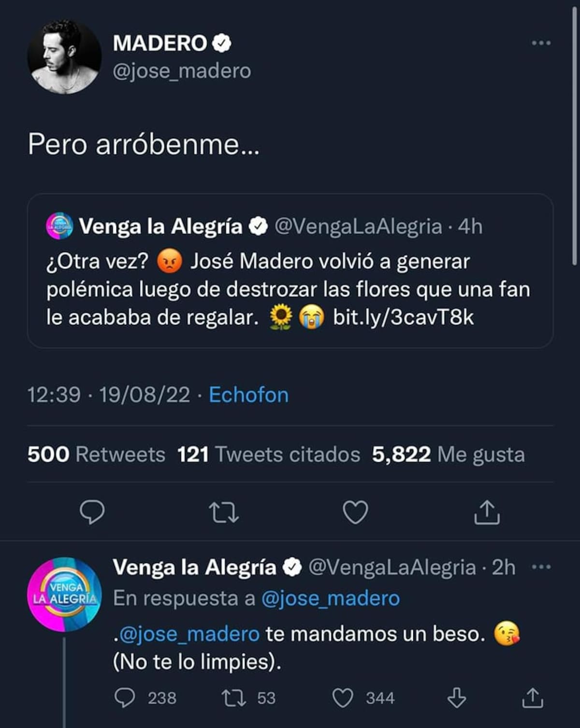Download the Venga la Alegría reply
Screen dimensions: 580x728
point(456,698)
